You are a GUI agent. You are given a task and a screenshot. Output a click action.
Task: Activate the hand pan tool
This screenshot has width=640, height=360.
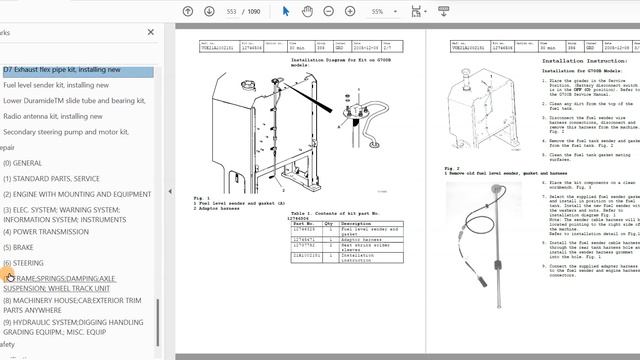tap(307, 11)
